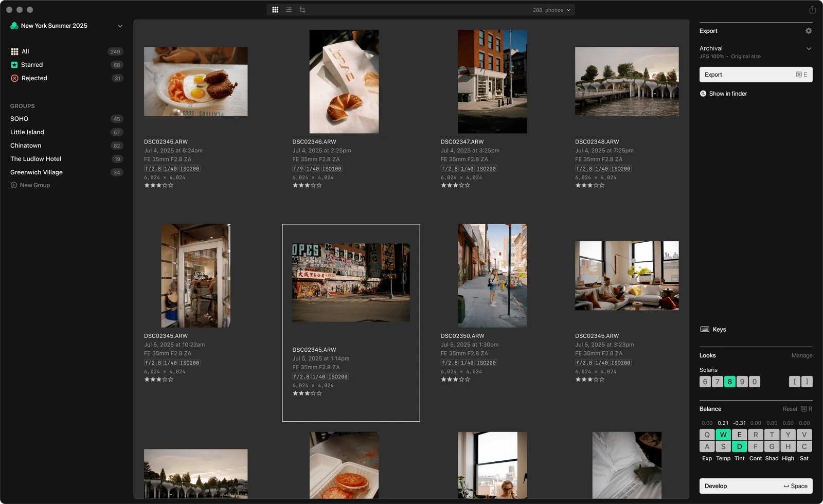Click the Export button

click(x=756, y=75)
